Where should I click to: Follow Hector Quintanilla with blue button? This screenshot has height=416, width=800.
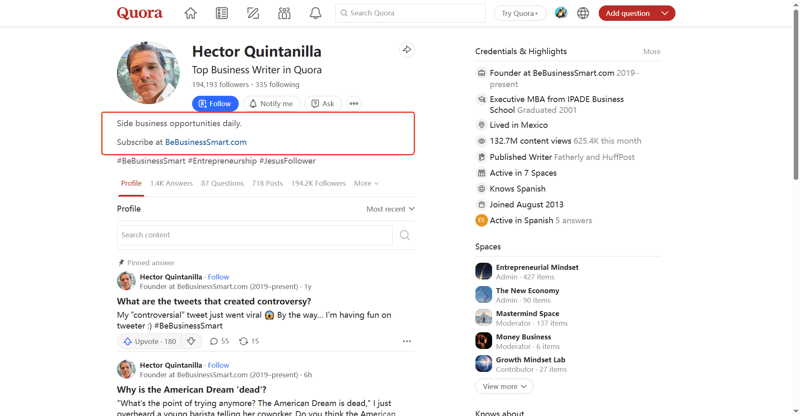click(215, 104)
